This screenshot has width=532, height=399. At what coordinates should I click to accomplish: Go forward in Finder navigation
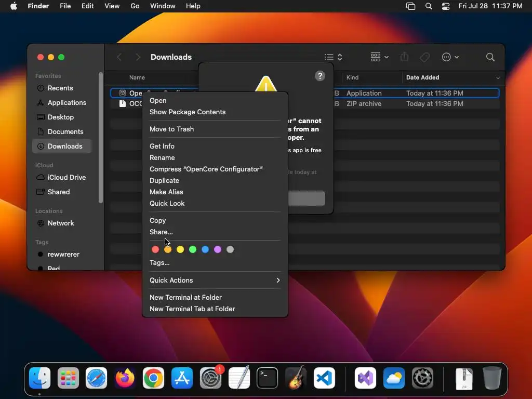tap(137, 57)
